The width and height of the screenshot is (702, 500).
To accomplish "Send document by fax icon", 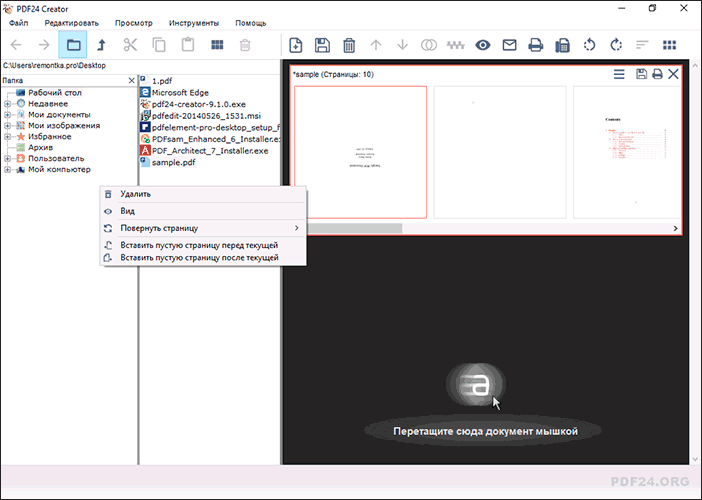I will pyautogui.click(x=563, y=45).
